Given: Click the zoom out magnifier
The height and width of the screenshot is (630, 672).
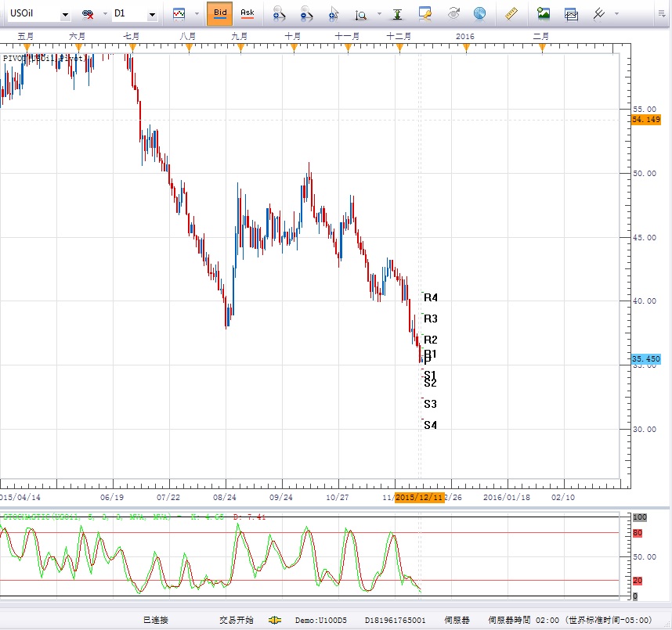Looking at the screenshot, I should [x=306, y=14].
